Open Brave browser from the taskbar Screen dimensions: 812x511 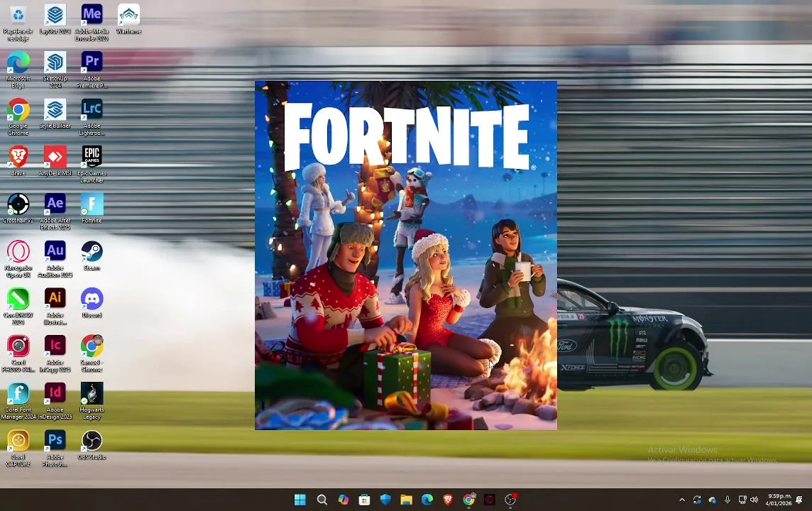(x=448, y=500)
